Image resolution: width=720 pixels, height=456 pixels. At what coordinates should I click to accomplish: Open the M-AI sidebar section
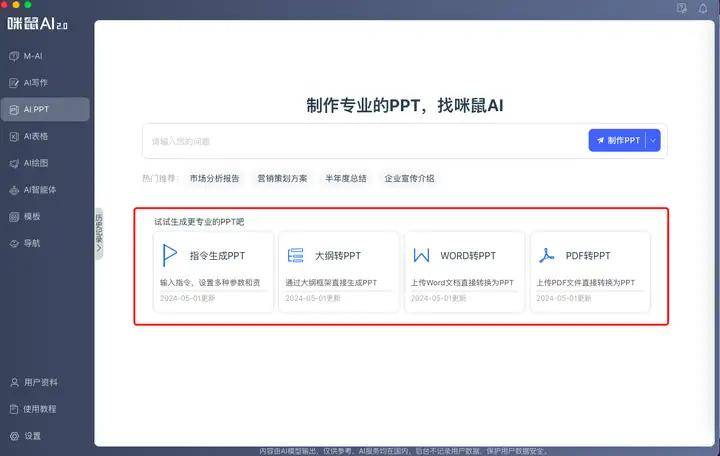point(33,56)
